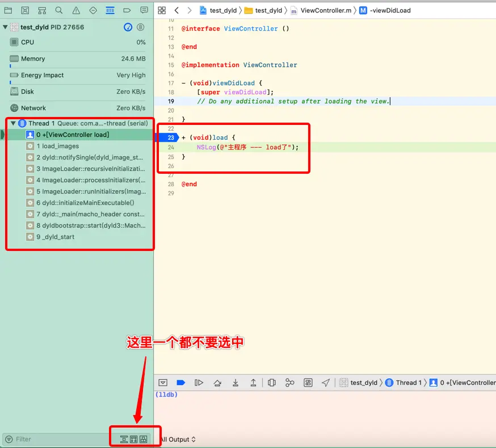496x448 pixels.
Task: Open the Debug Memory Graph
Action: [290, 383]
